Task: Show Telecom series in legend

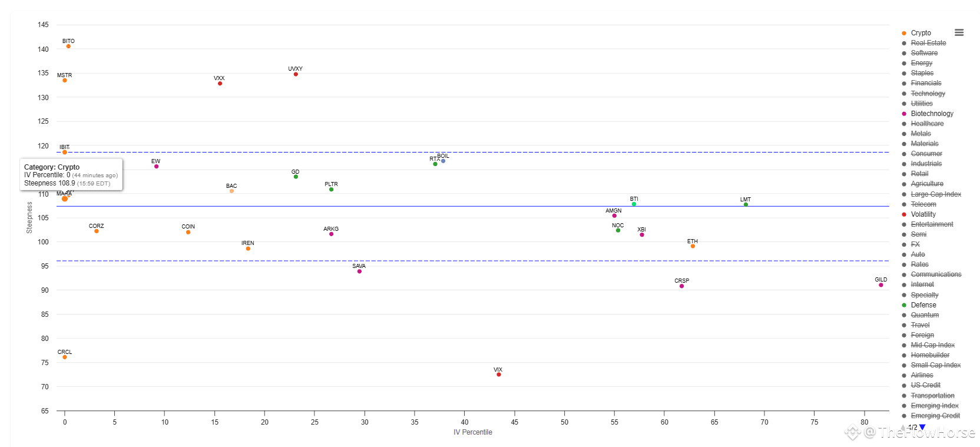Action: pyautogui.click(x=923, y=204)
